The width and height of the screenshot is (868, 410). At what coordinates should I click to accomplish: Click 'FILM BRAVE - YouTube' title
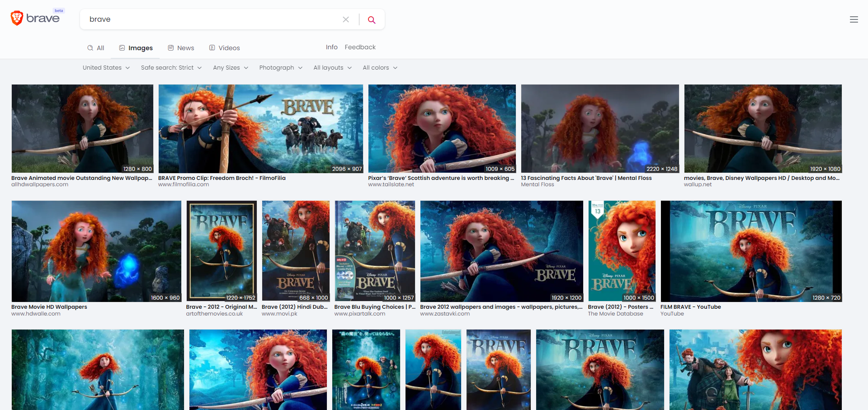click(691, 307)
